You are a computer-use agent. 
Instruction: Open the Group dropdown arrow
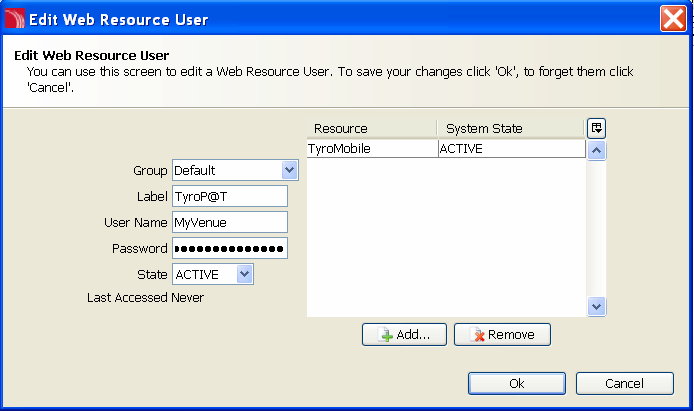pyautogui.click(x=289, y=170)
